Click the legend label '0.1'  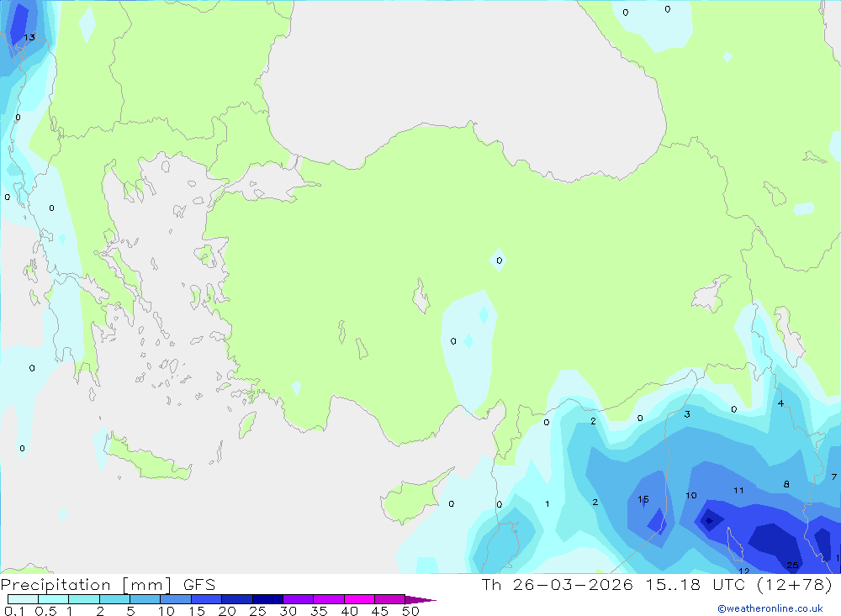coord(14,611)
